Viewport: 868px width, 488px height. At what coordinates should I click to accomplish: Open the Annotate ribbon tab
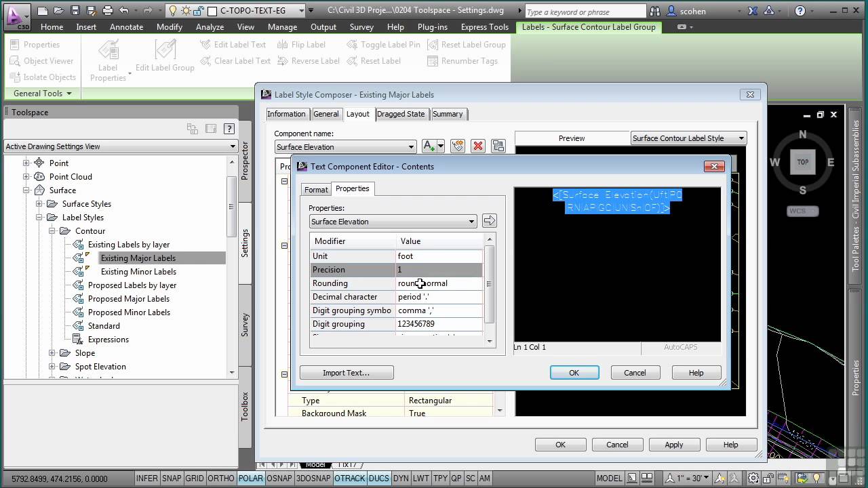pos(126,27)
